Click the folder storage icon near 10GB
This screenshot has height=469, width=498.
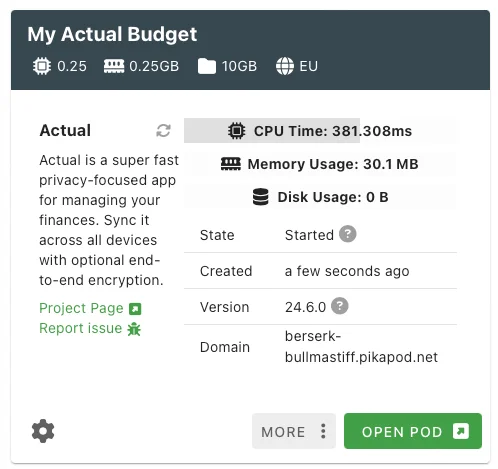coord(207,66)
